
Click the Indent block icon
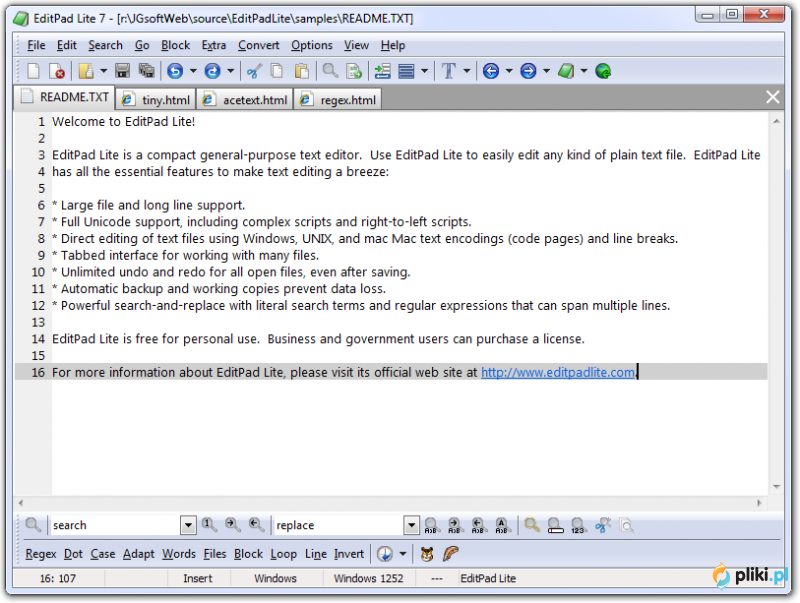382,71
